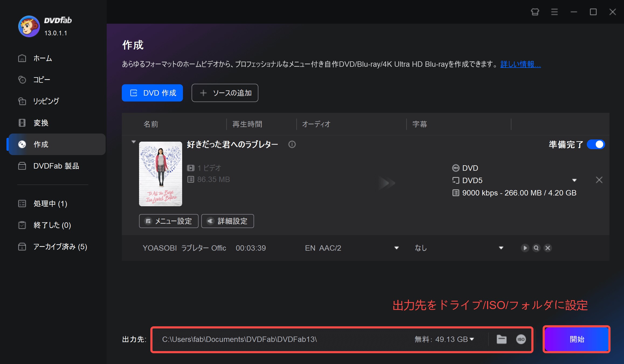
Task: Set output to ISO image icon
Action: 521,339
